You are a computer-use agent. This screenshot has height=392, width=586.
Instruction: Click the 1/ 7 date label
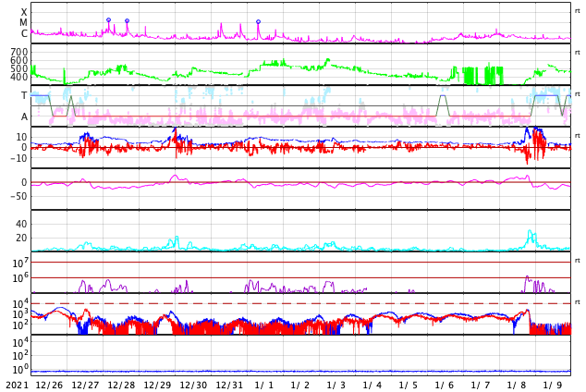coord(481,386)
